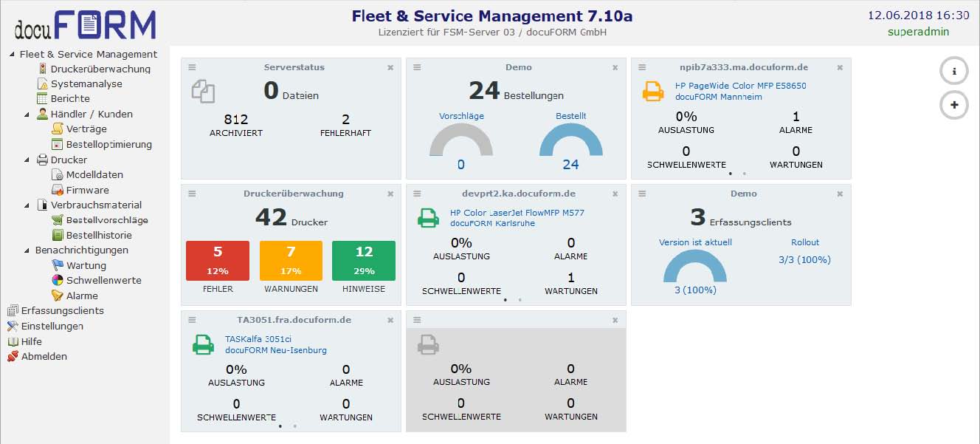Close the untitled grey printer widget
Viewport: 980px width, 444px height.
point(615,320)
